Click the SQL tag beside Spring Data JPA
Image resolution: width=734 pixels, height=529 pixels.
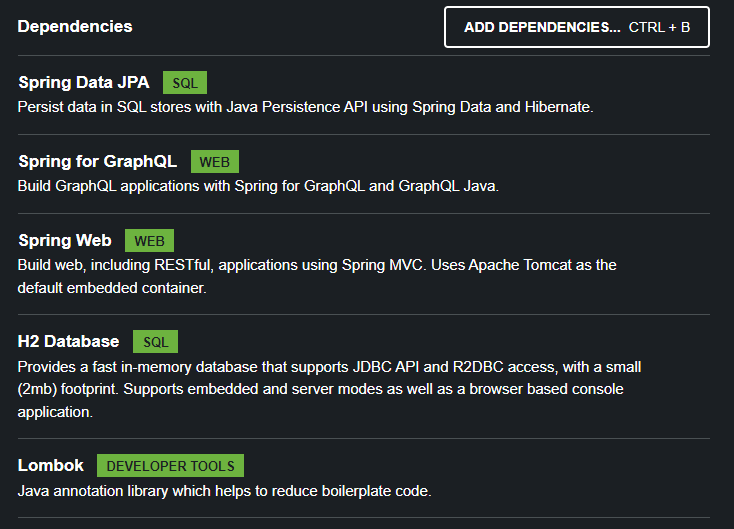point(185,83)
